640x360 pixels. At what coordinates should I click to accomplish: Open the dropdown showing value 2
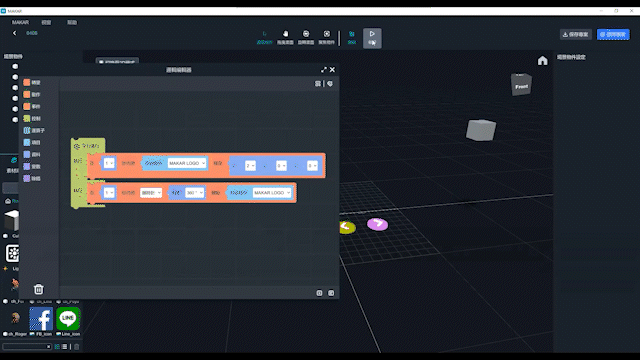[x=250, y=166]
